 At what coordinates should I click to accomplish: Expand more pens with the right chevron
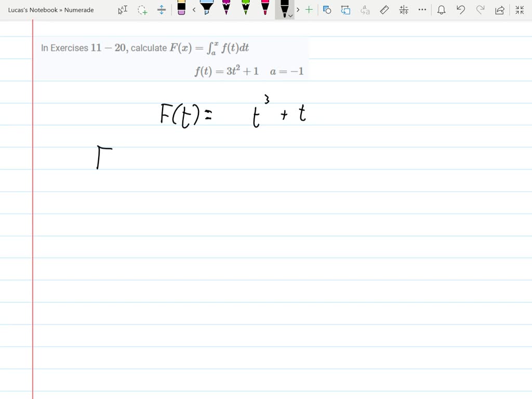coord(298,9)
